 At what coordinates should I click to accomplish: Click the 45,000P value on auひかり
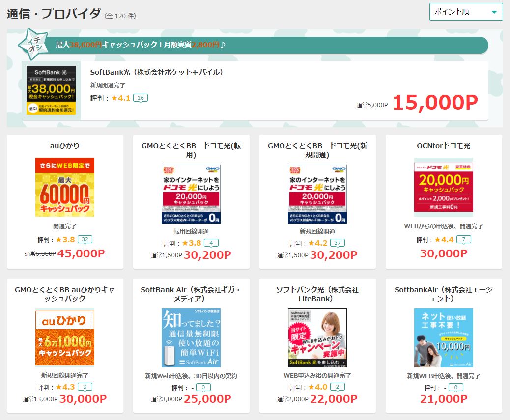[x=81, y=253]
